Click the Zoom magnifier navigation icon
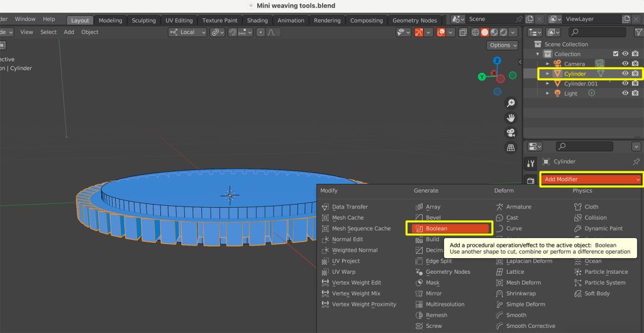This screenshot has height=333, width=644. tap(511, 103)
